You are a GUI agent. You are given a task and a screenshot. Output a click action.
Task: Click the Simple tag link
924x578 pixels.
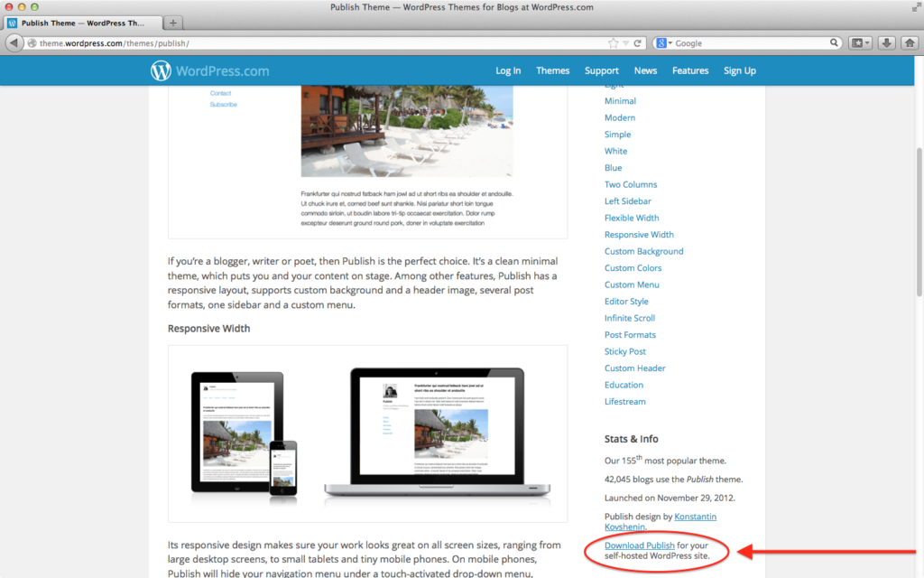(617, 135)
